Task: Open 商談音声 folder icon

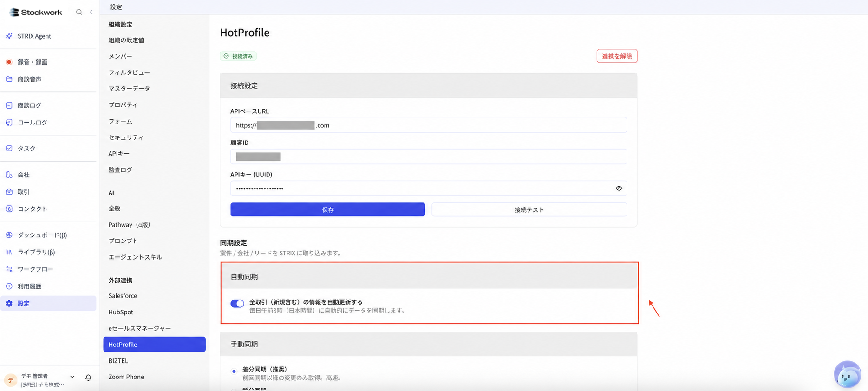Action: pos(9,79)
